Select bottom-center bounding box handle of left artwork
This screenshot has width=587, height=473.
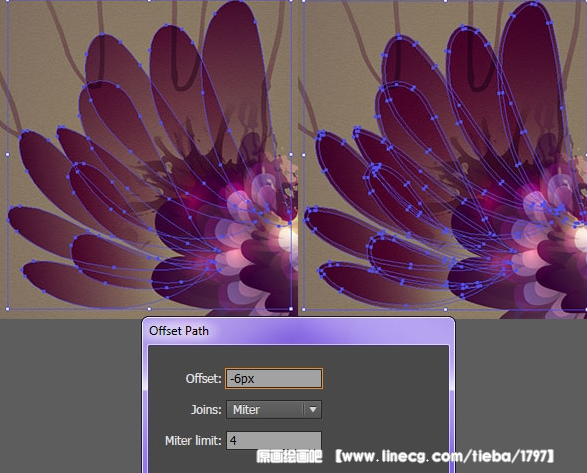pos(149,309)
